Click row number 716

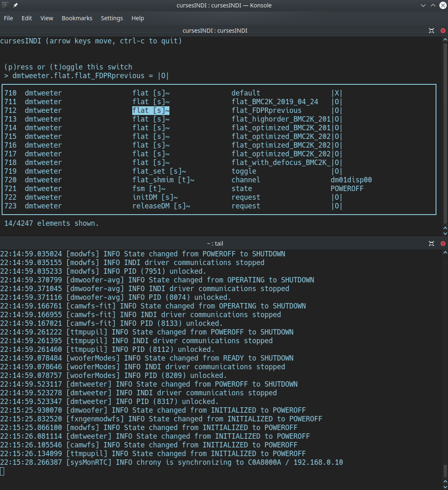[10, 145]
